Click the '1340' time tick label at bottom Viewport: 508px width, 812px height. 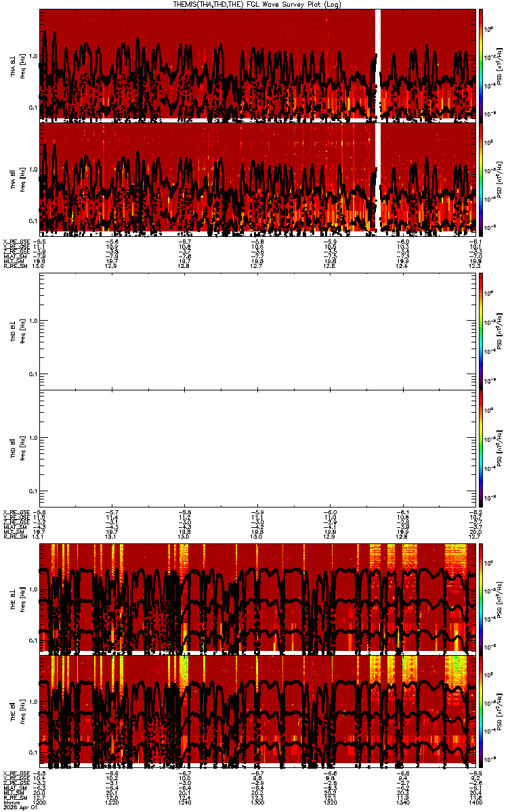tap(403, 802)
